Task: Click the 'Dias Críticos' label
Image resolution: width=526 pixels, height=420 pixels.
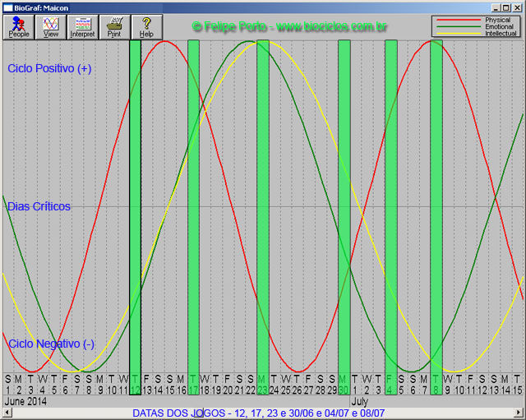Action: tap(39, 206)
